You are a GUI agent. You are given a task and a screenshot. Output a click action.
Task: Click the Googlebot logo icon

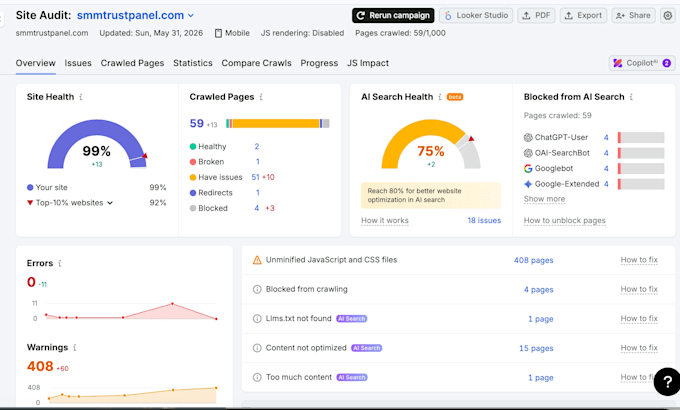point(528,169)
